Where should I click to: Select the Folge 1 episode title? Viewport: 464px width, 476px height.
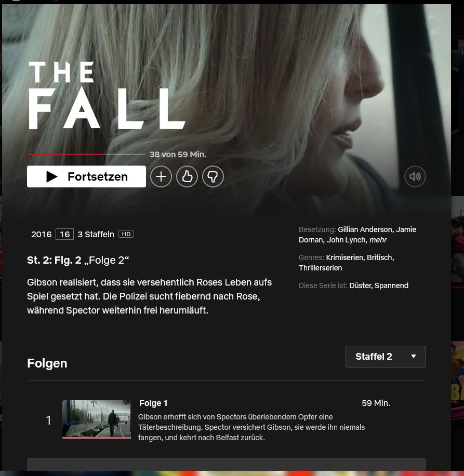[x=153, y=403]
